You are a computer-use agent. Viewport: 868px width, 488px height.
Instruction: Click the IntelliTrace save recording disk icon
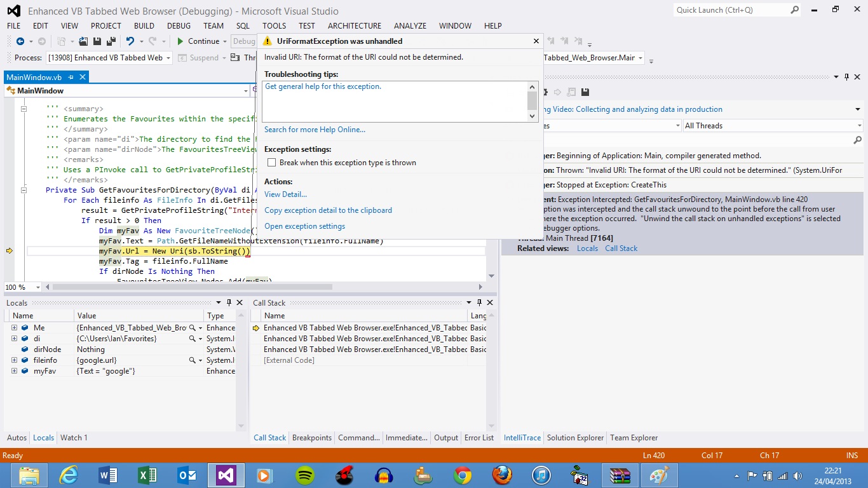(x=585, y=92)
